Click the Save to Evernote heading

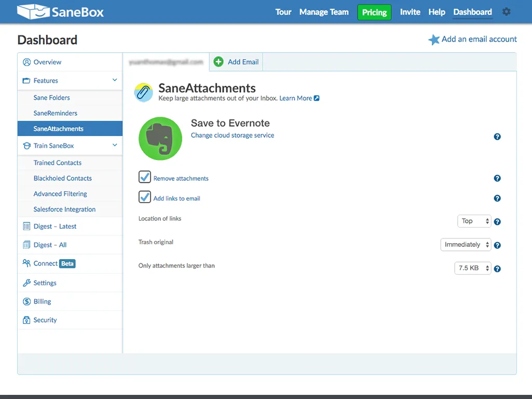point(230,123)
